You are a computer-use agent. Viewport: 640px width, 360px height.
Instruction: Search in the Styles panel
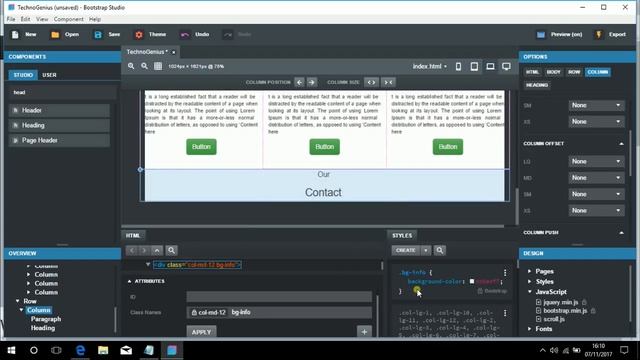(x=440, y=250)
